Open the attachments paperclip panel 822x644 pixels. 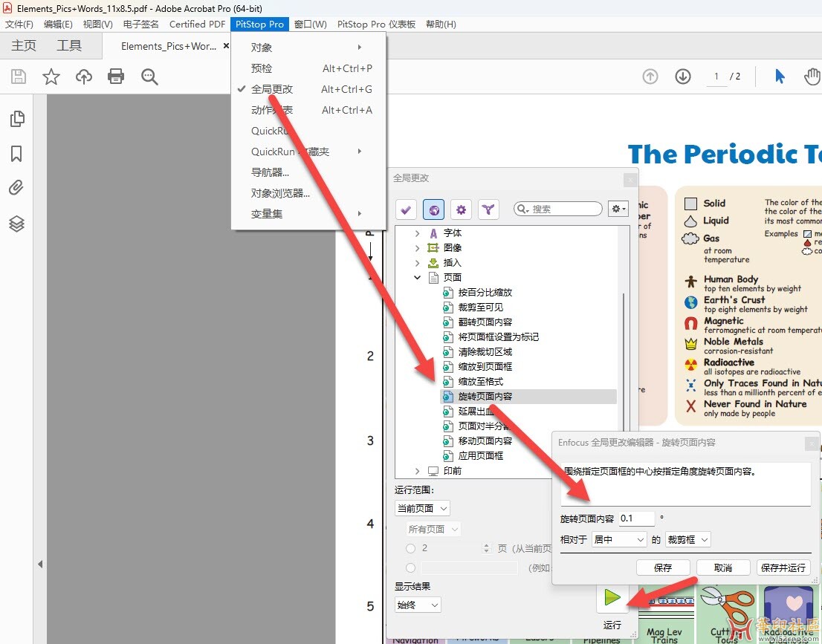[16, 188]
